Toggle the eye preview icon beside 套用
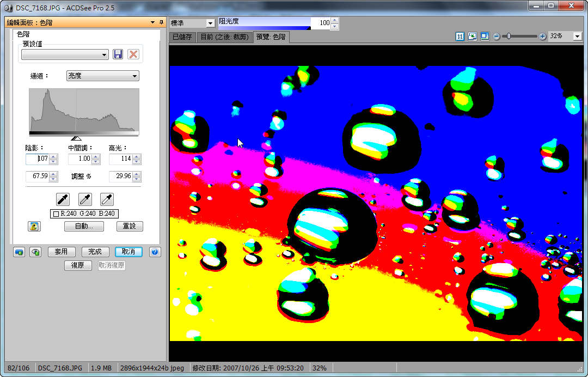Viewport: 588px width, 377px height. [36, 252]
